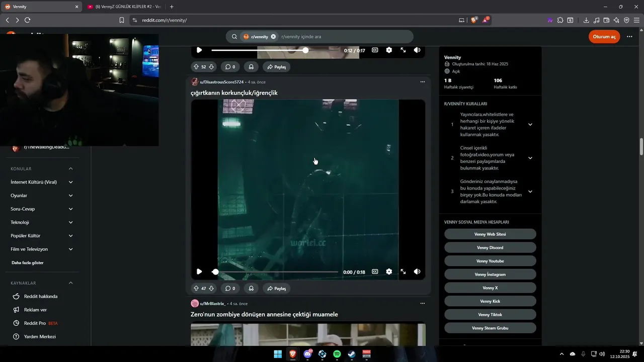Open a new browser tab
The height and width of the screenshot is (362, 644).
pos(172,7)
